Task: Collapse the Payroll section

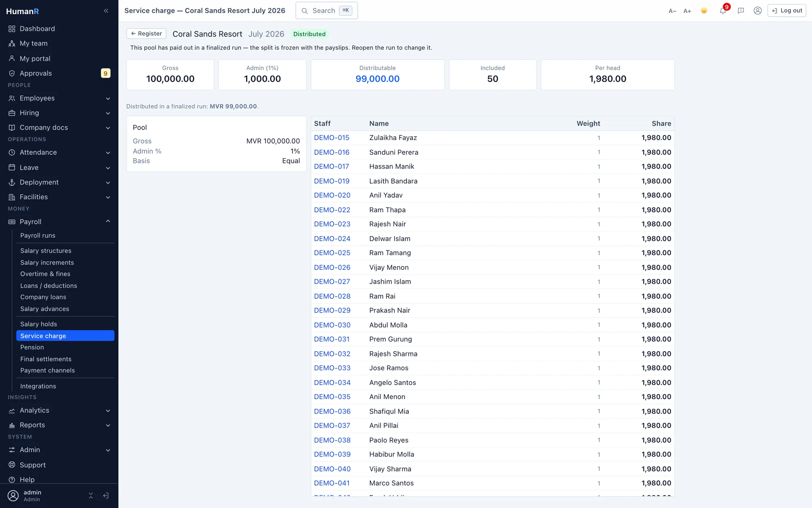Action: pyautogui.click(x=59, y=222)
